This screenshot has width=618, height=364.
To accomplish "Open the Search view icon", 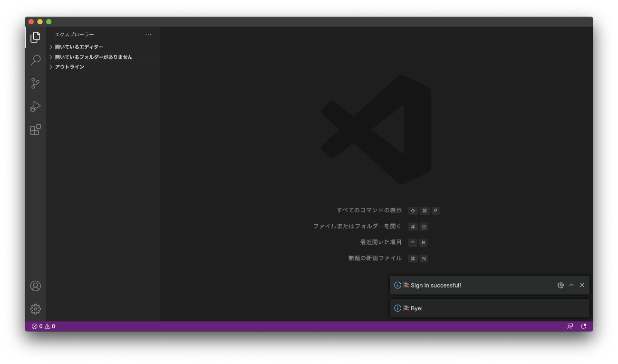I will pos(35,60).
